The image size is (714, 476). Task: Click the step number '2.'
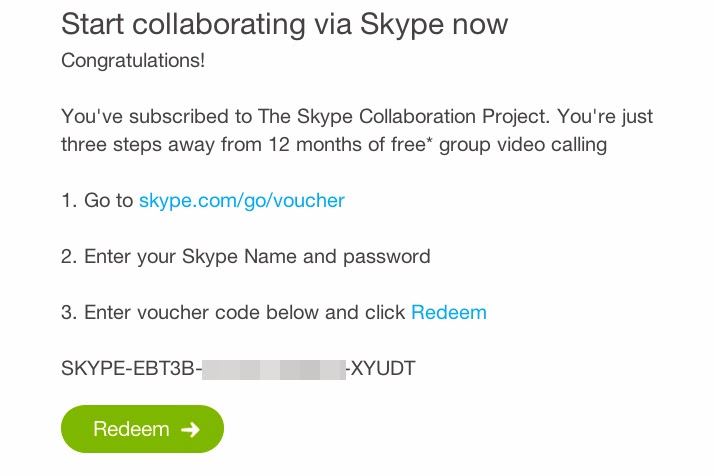69,257
